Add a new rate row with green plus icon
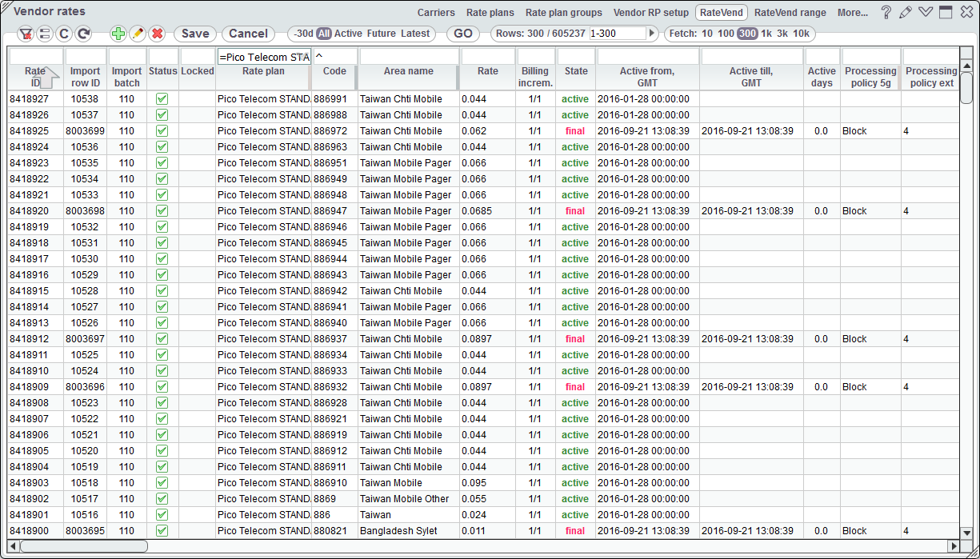This screenshot has width=980, height=559. 118,34
